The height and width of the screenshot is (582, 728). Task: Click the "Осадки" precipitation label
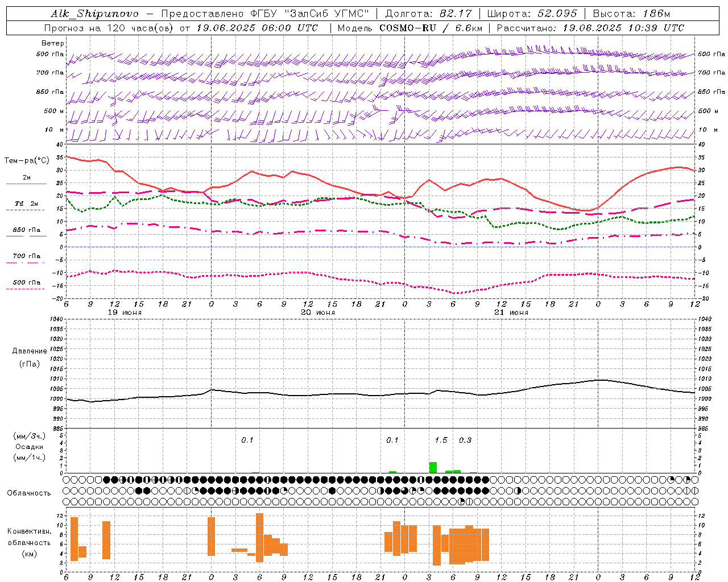(29, 447)
